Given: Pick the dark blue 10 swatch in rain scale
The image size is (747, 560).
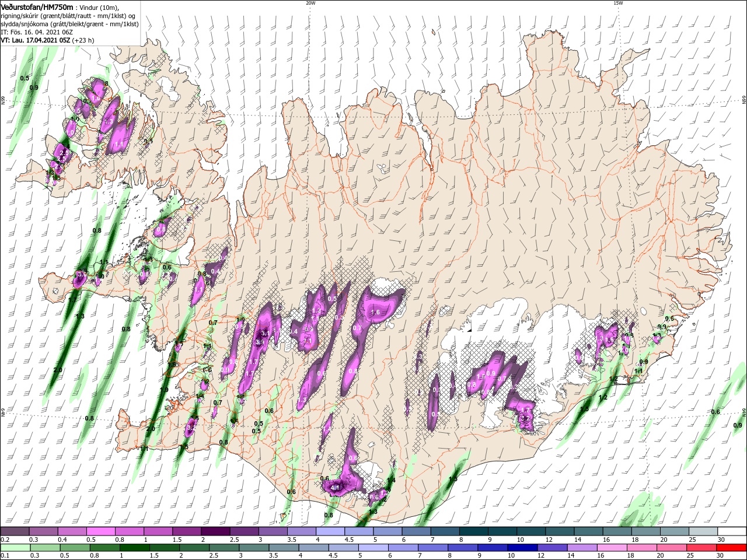Looking at the screenshot, I should click(522, 548).
